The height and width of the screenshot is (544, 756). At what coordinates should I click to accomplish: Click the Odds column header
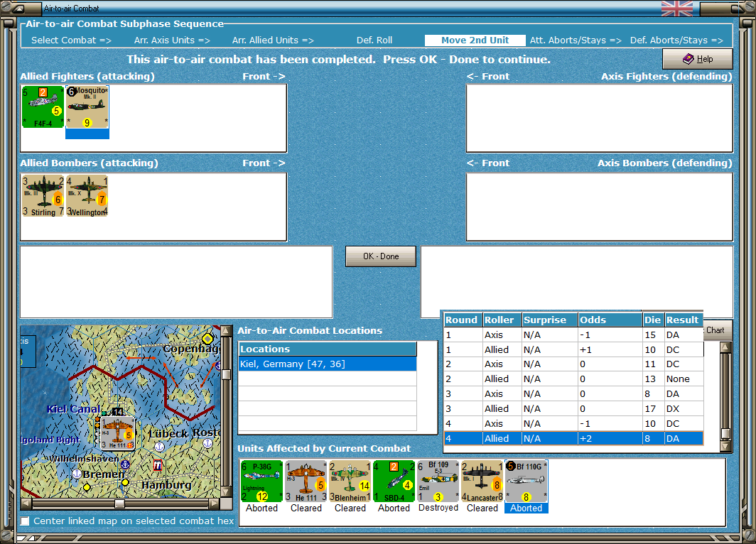point(610,320)
